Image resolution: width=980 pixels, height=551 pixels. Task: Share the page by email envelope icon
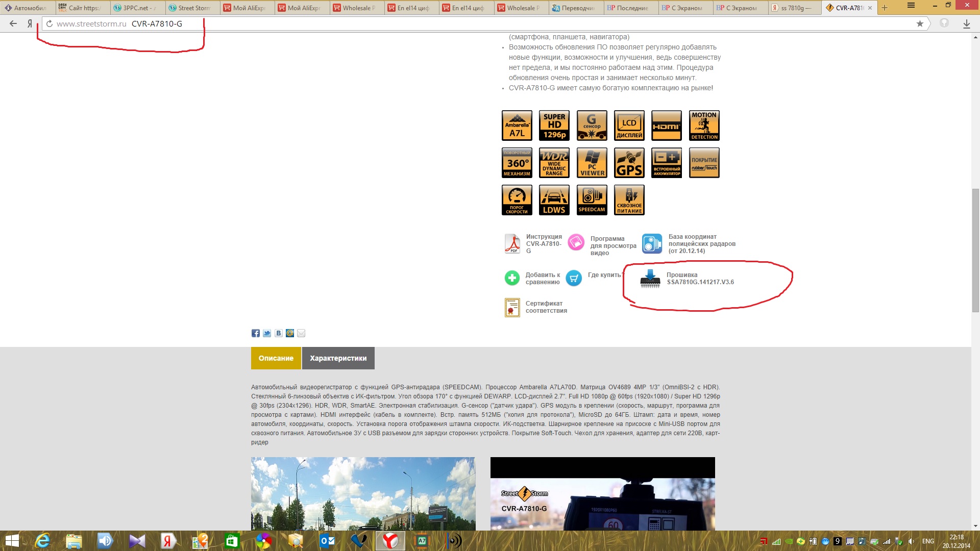(301, 333)
